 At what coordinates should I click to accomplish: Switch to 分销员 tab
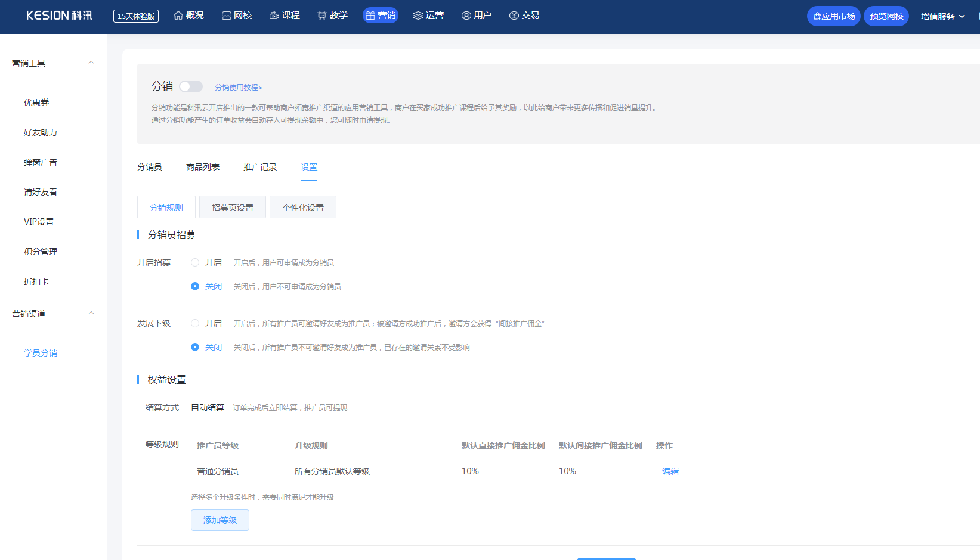(x=150, y=167)
